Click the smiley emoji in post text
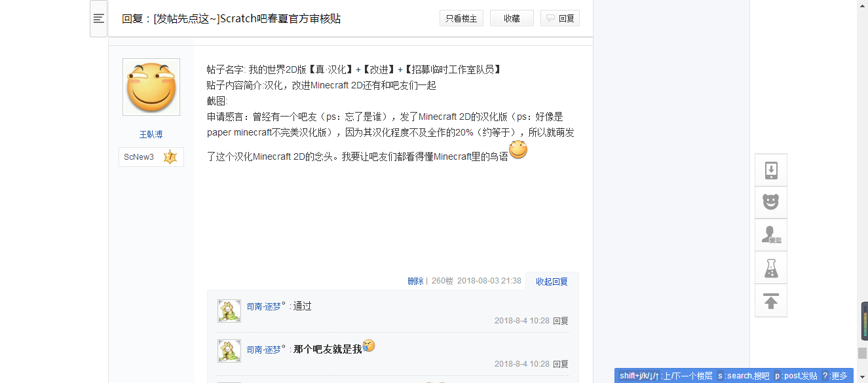 [518, 150]
